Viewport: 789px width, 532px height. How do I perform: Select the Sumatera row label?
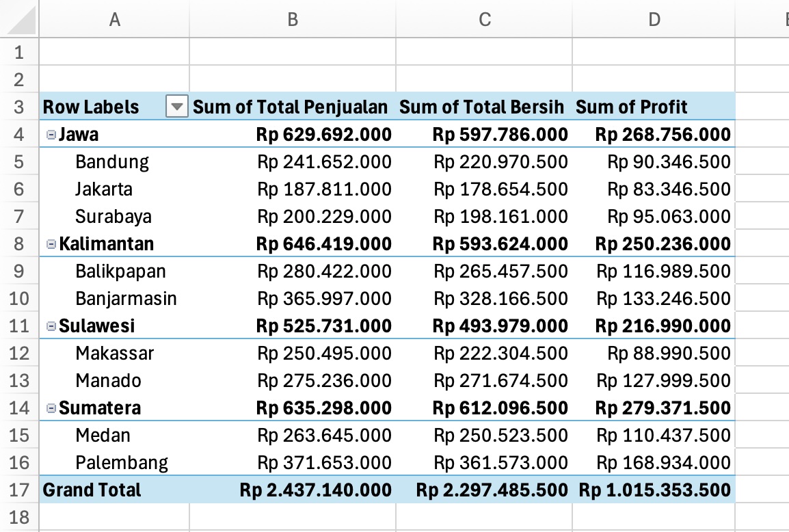(x=100, y=408)
